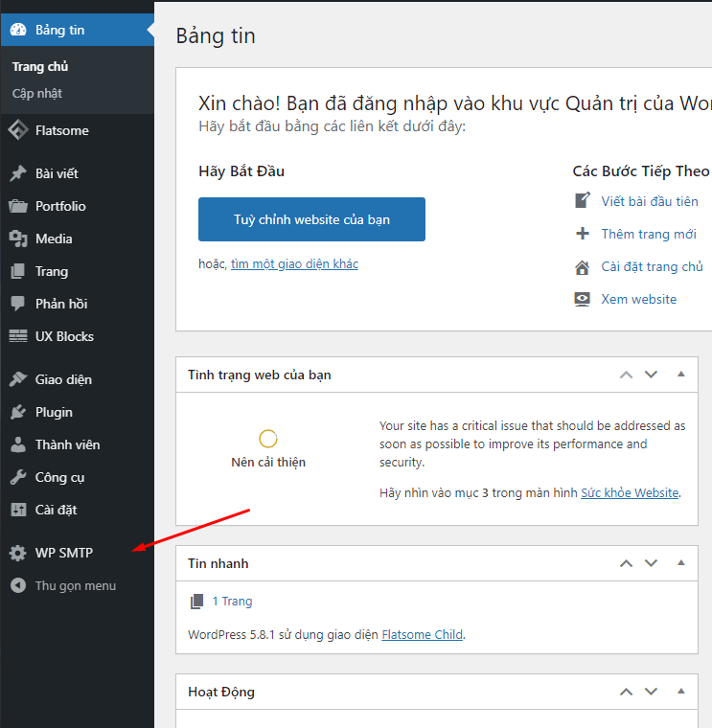
Task: Click the Plugin plug icon
Action: [x=17, y=412]
